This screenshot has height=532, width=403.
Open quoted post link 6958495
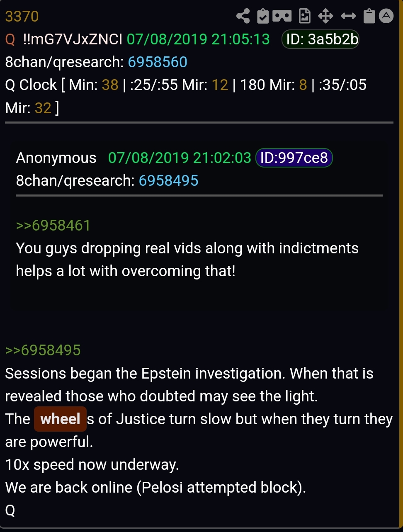pyautogui.click(x=168, y=180)
